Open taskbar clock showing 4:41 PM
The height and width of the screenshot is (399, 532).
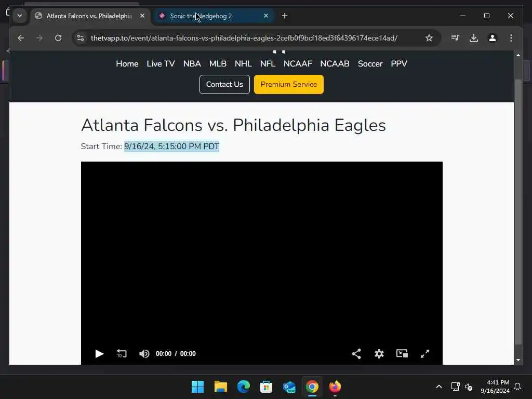495,387
